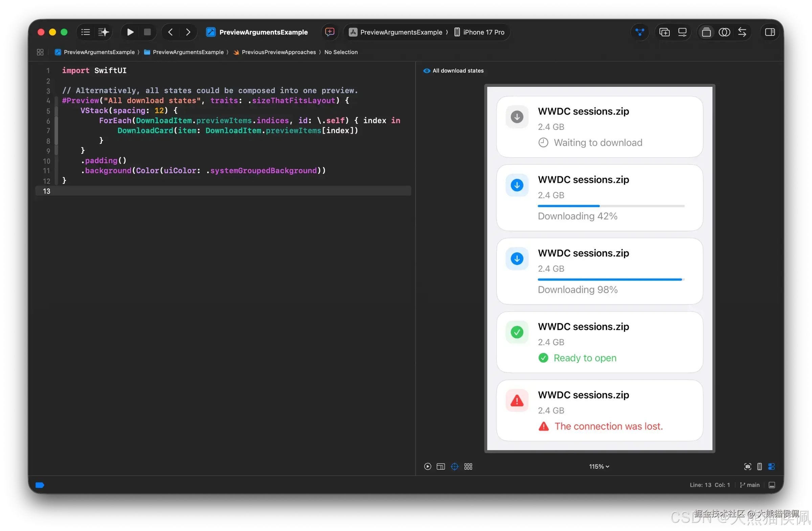Click the eye icon beside All download states

[427, 71]
